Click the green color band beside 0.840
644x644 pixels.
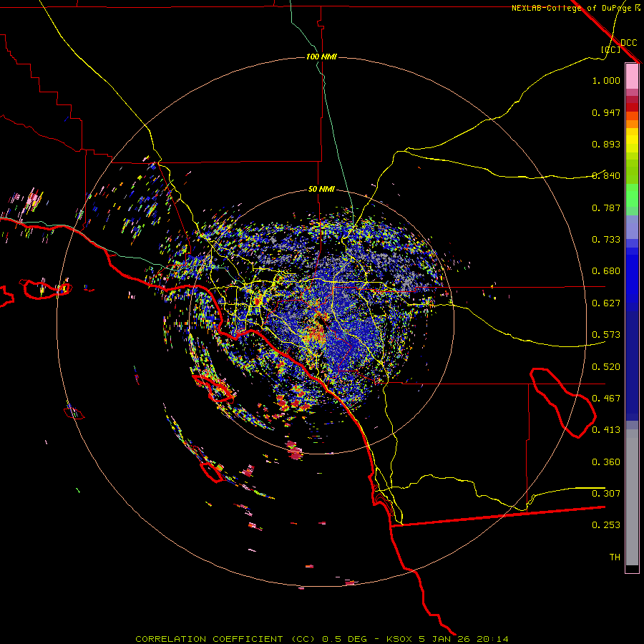[x=632, y=172]
